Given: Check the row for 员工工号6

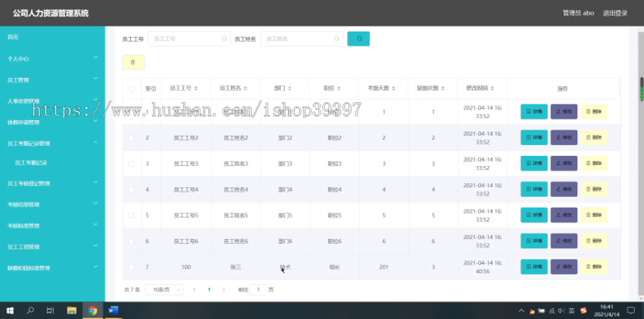Looking at the screenshot, I should [x=131, y=242].
